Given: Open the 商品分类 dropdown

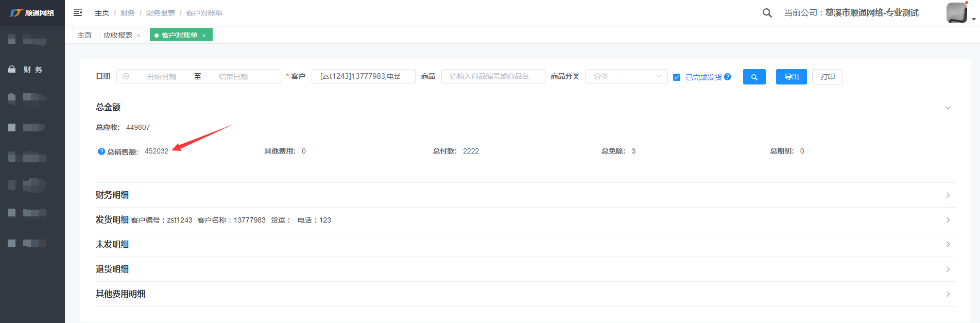Looking at the screenshot, I should tap(626, 76).
